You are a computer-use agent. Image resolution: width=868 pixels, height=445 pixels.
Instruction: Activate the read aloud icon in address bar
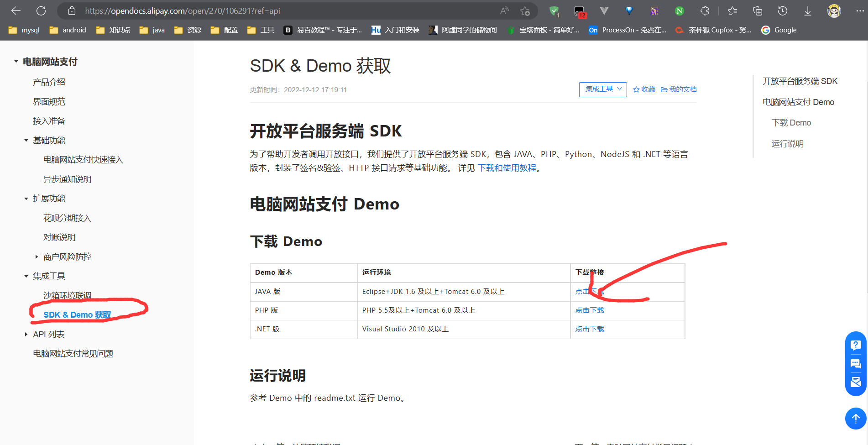point(504,10)
